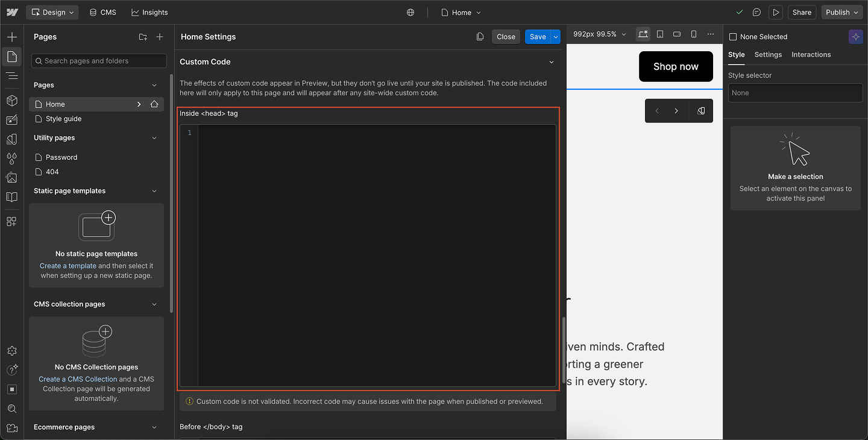Add a new page with plus icon
The width and height of the screenshot is (868, 440).
pos(160,37)
